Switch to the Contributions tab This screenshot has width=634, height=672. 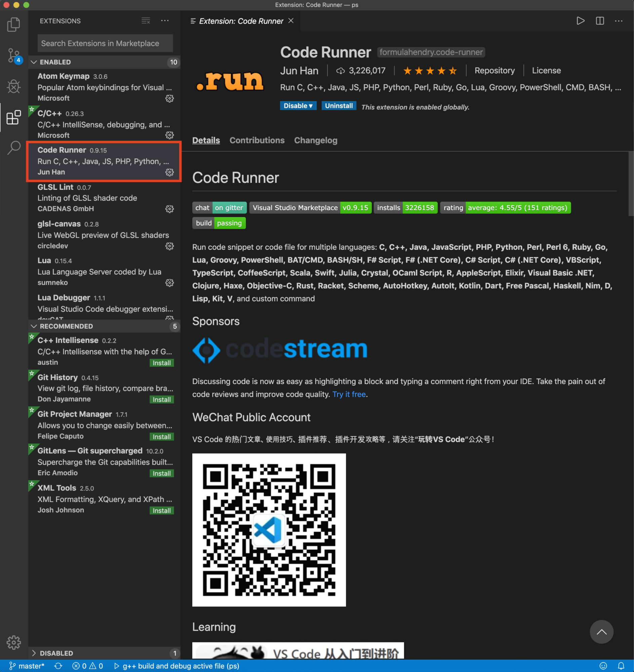tap(257, 140)
